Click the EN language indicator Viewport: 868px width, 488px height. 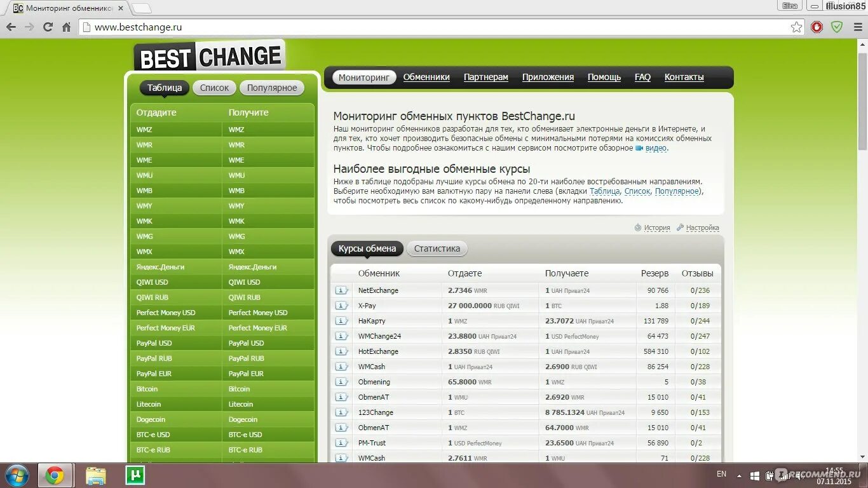click(721, 474)
